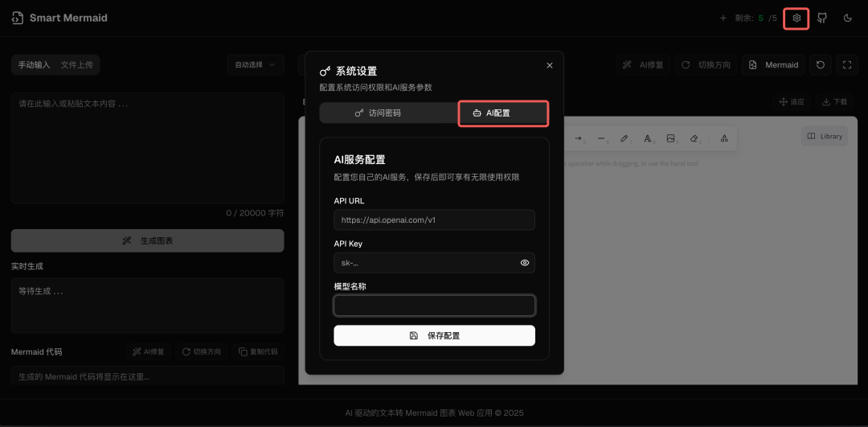Click the plus icon beside 剩余

pos(723,18)
